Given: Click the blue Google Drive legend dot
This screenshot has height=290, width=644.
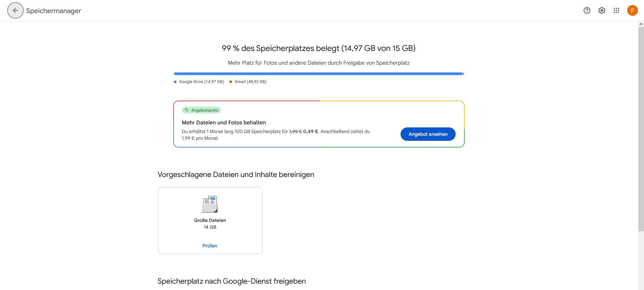Looking at the screenshot, I should tap(175, 82).
